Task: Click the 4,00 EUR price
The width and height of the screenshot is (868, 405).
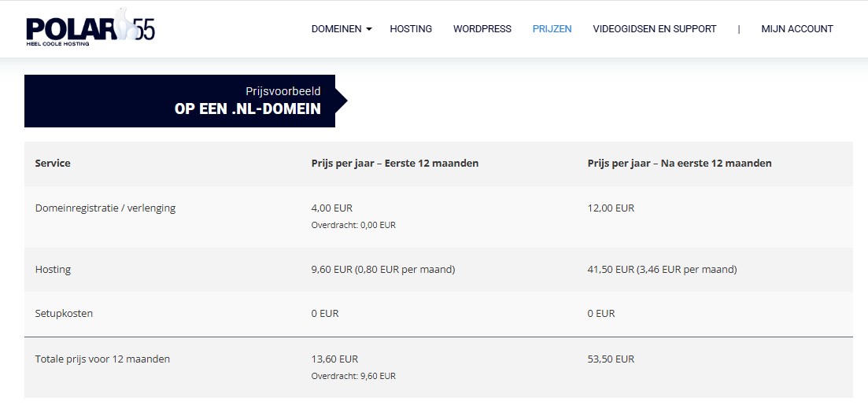Action: click(x=331, y=208)
